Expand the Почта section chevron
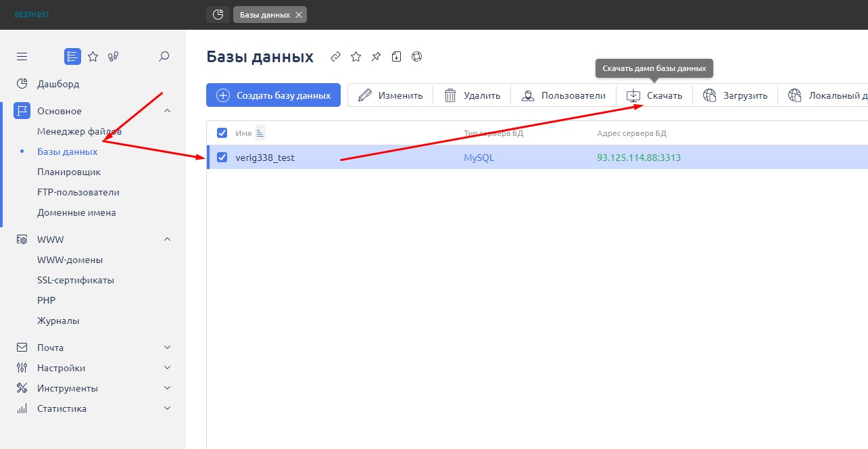Screen dimensions: 868x449 pos(168,348)
